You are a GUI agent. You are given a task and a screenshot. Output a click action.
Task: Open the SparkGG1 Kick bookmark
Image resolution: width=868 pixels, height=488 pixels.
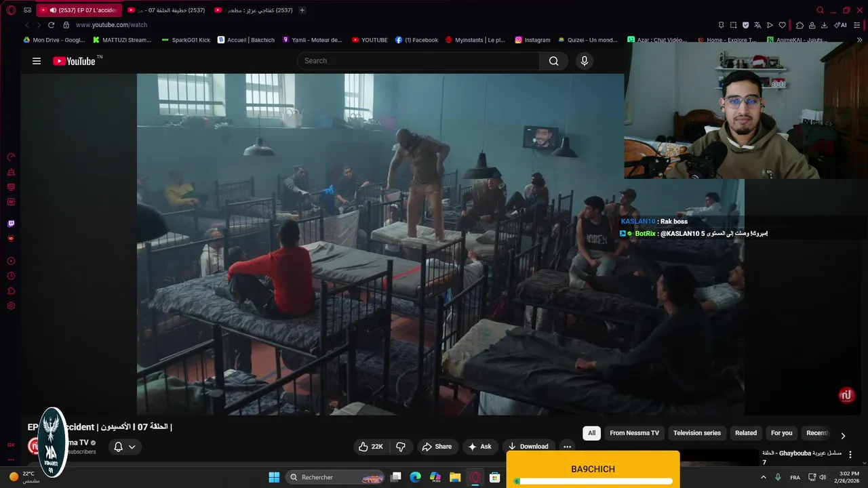pyautogui.click(x=186, y=40)
